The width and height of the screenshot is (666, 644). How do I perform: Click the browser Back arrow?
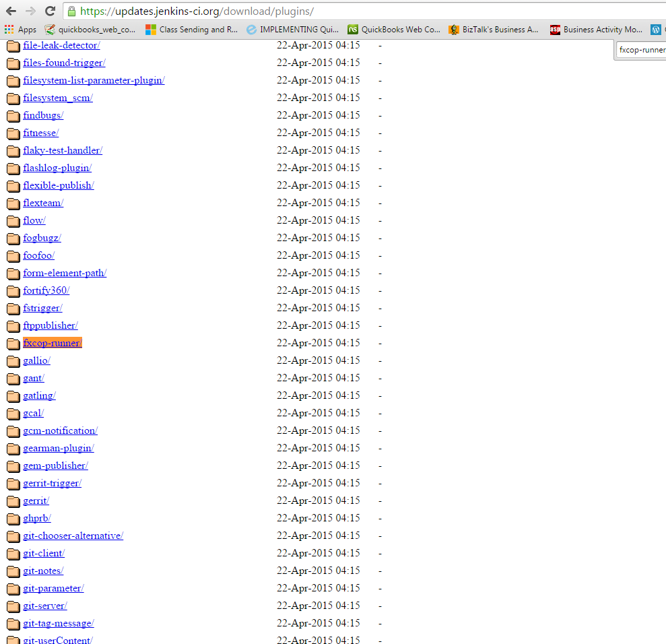(x=11, y=11)
